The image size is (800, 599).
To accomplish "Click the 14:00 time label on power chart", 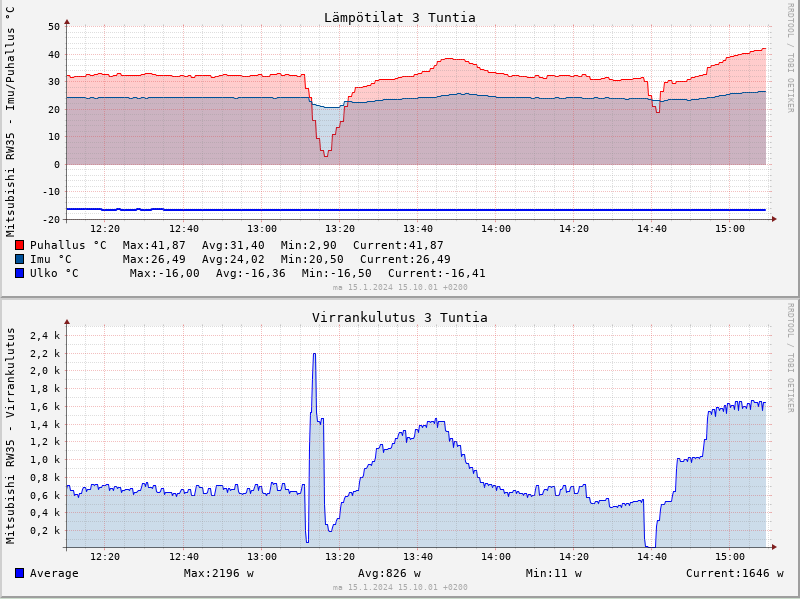I will coord(496,557).
